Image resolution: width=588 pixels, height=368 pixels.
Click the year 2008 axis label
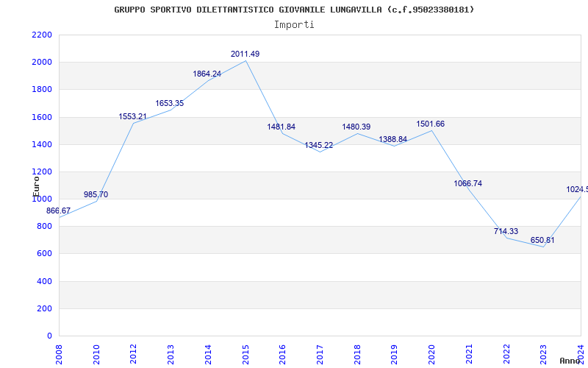pyautogui.click(x=60, y=354)
